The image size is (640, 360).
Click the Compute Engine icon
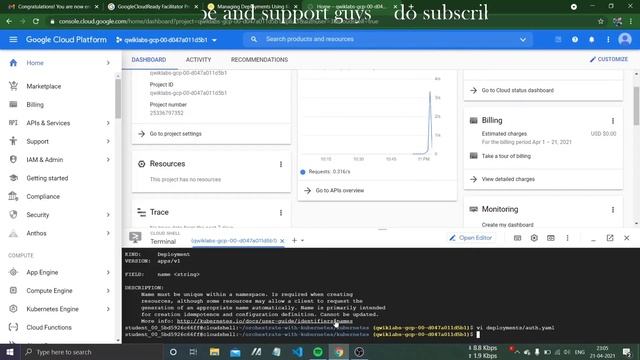point(13,291)
